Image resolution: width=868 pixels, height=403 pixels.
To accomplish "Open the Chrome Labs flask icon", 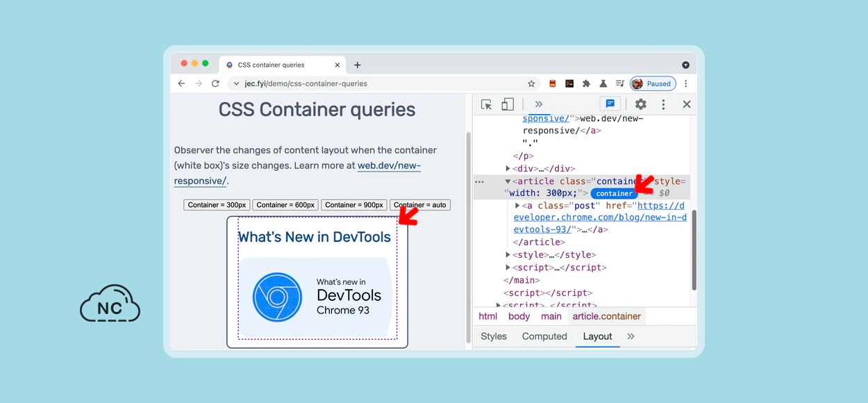I will coord(603,83).
